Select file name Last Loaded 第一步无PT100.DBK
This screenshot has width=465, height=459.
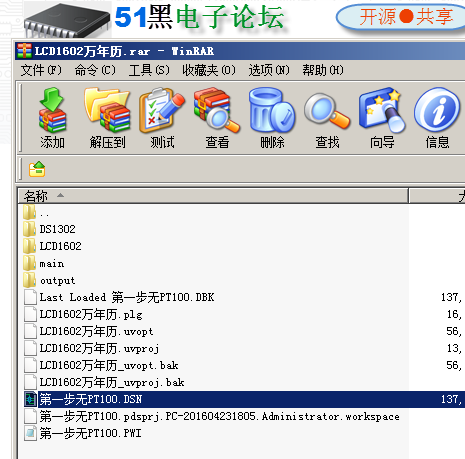(127, 297)
